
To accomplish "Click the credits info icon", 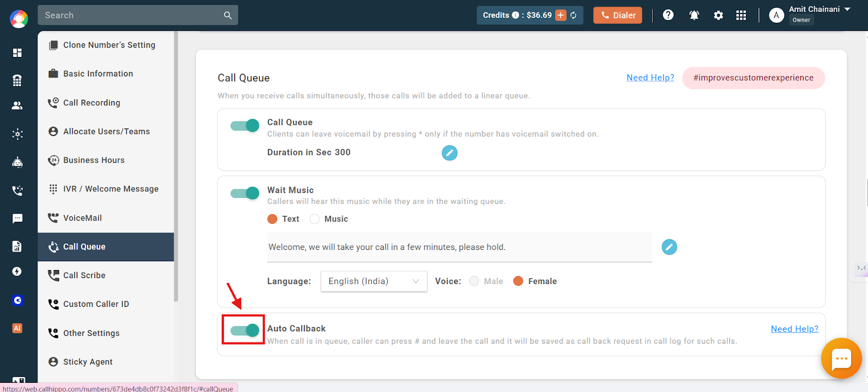I will [x=515, y=15].
